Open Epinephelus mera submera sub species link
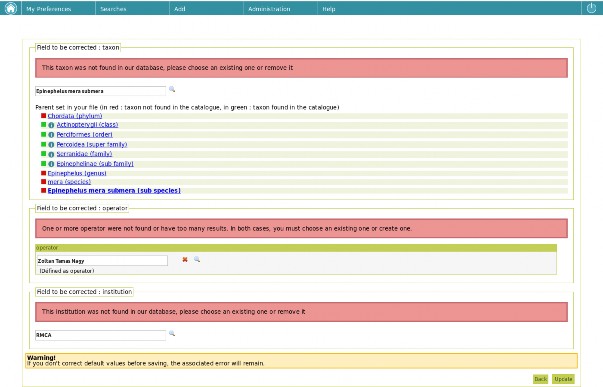Viewport: 603px width, 387px height. click(114, 191)
